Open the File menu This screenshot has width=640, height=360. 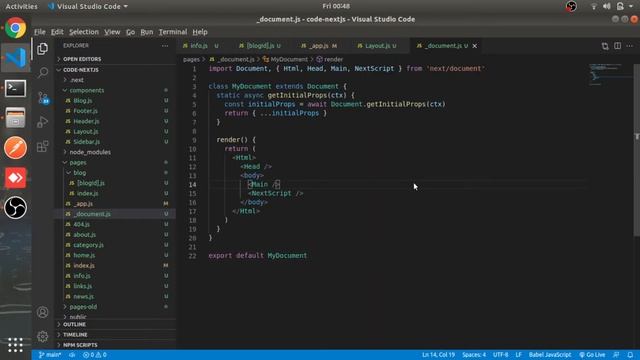point(40,32)
